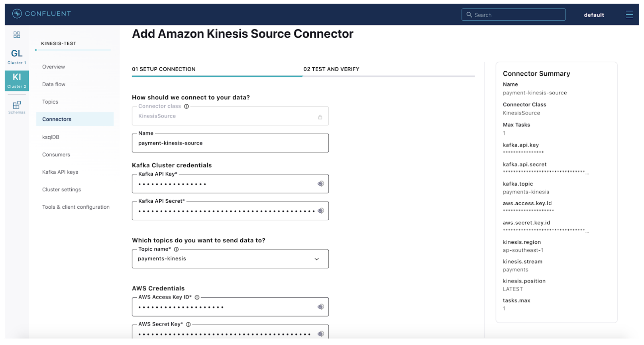Expand the Topic name dropdown
Image resolution: width=644 pixels, height=345 pixels.
point(317,259)
